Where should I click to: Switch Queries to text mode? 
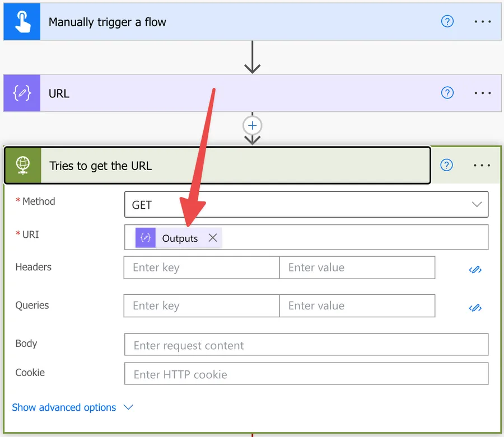(x=475, y=308)
